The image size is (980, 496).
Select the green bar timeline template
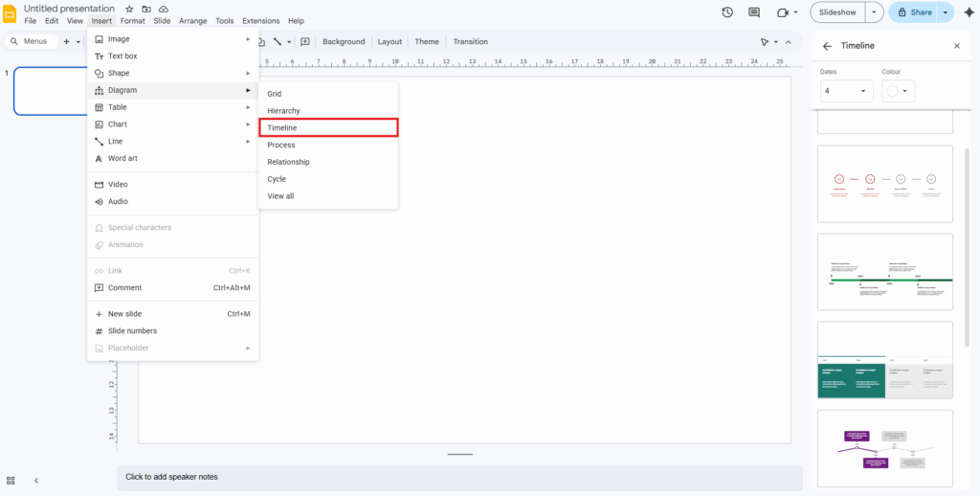(x=885, y=272)
